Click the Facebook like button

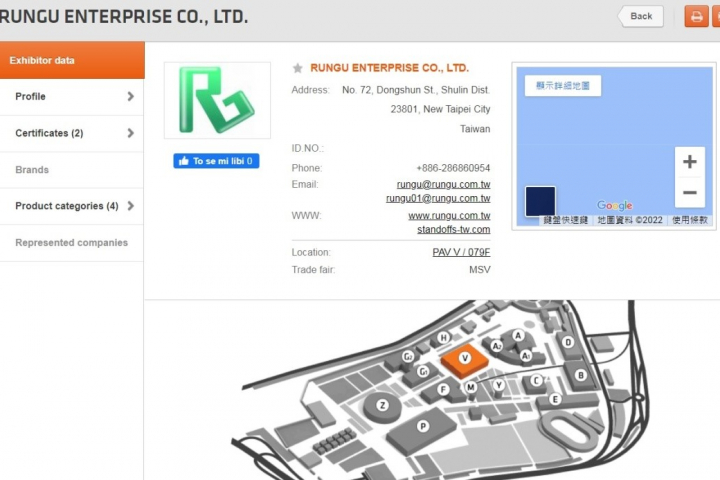(216, 161)
